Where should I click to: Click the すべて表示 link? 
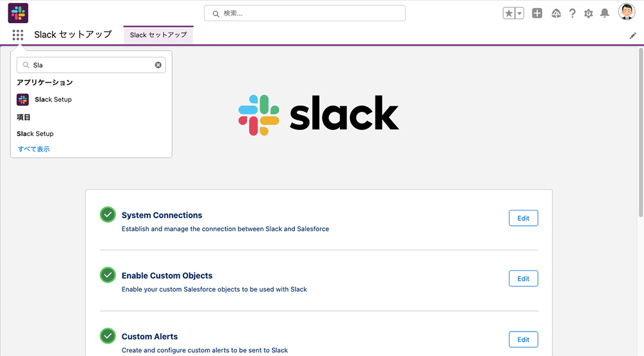coord(33,149)
